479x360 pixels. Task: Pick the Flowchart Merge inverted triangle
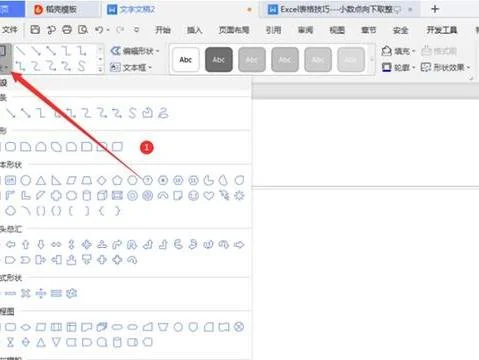(x=56, y=342)
